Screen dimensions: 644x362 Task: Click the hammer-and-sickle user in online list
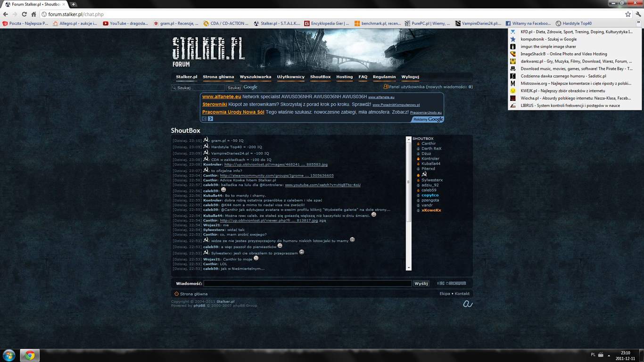pyautogui.click(x=424, y=174)
